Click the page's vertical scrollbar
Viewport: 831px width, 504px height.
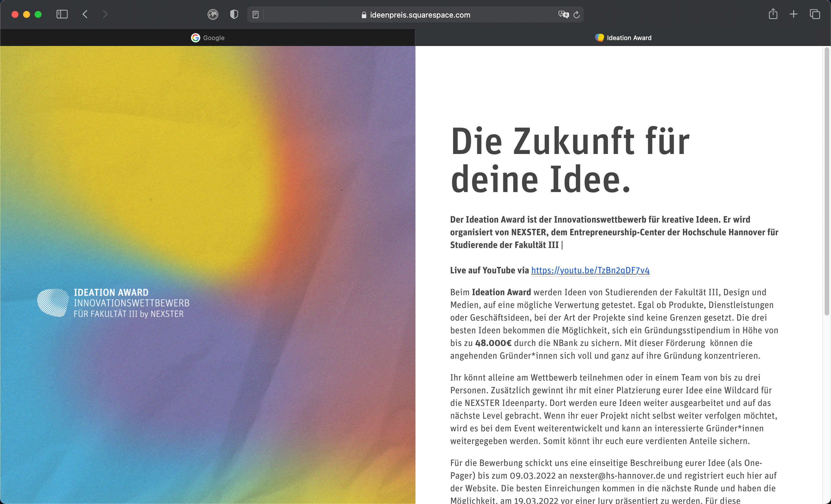pyautogui.click(x=827, y=182)
